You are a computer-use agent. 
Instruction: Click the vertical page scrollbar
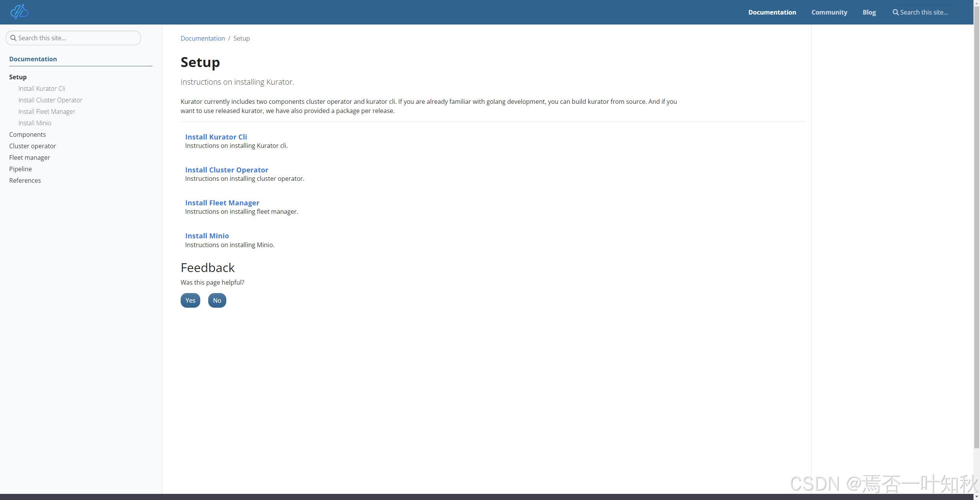[977, 230]
